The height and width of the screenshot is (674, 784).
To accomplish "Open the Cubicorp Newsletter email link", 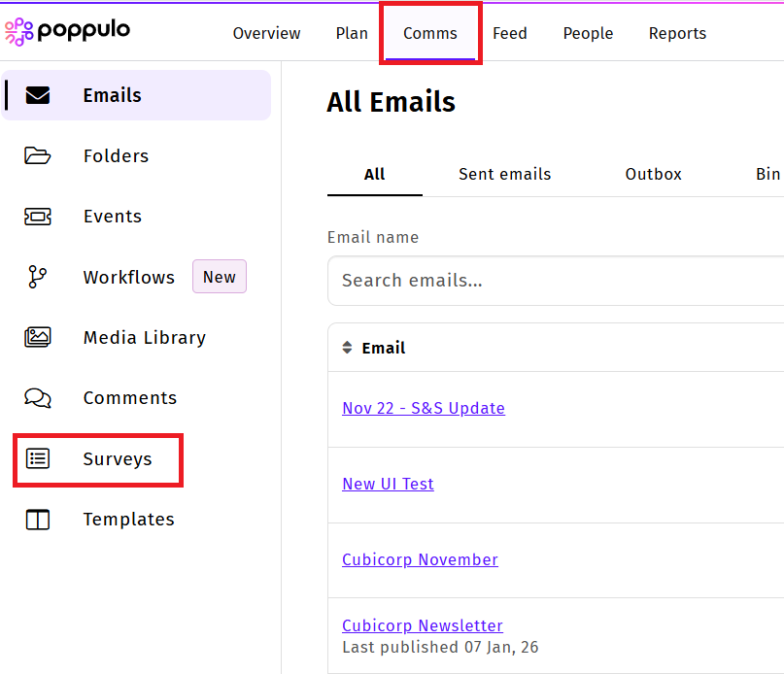I will coord(423,625).
